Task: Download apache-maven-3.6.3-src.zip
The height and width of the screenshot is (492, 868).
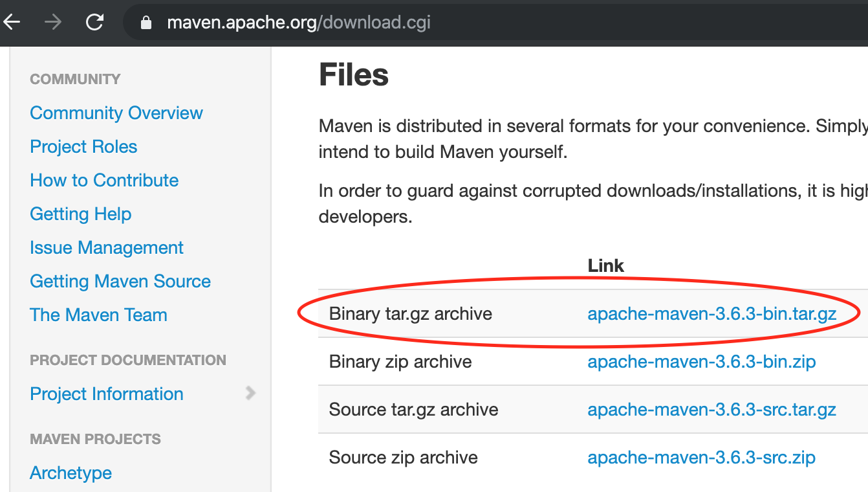Action: pyautogui.click(x=701, y=457)
